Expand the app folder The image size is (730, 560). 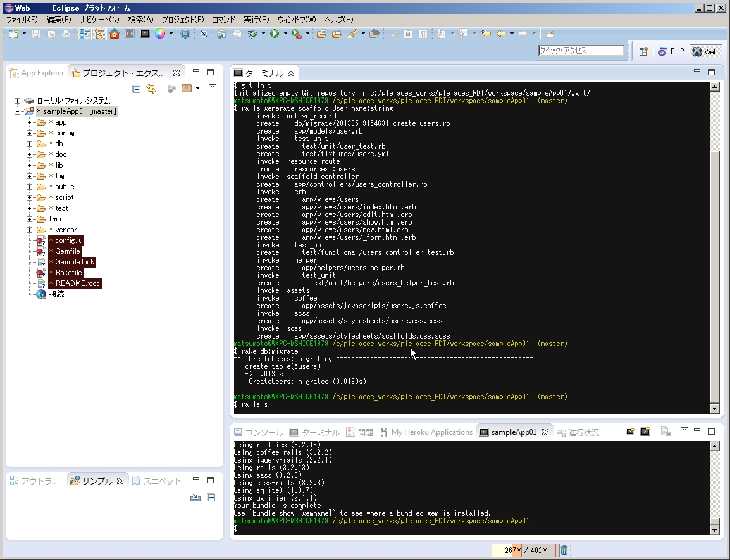[29, 122]
